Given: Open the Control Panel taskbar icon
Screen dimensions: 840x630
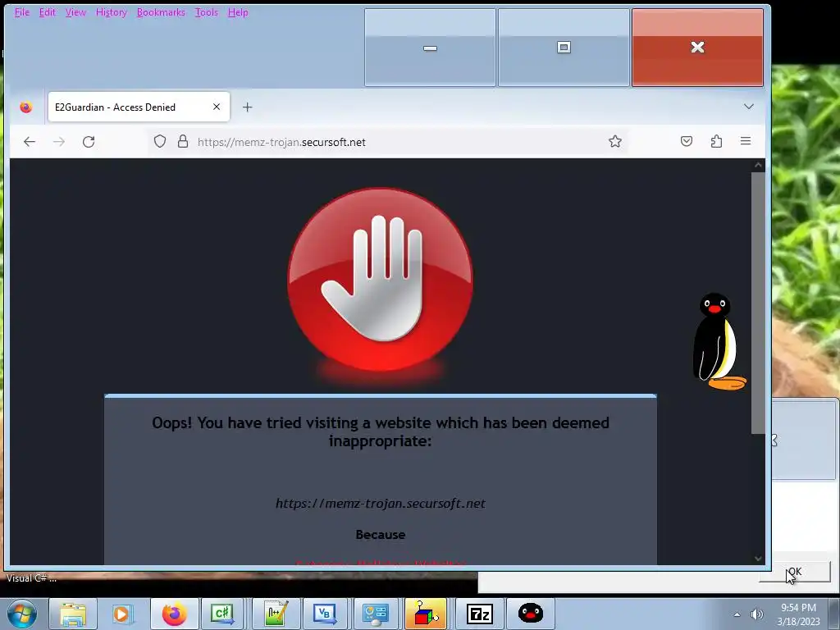Looking at the screenshot, I should coord(375,614).
